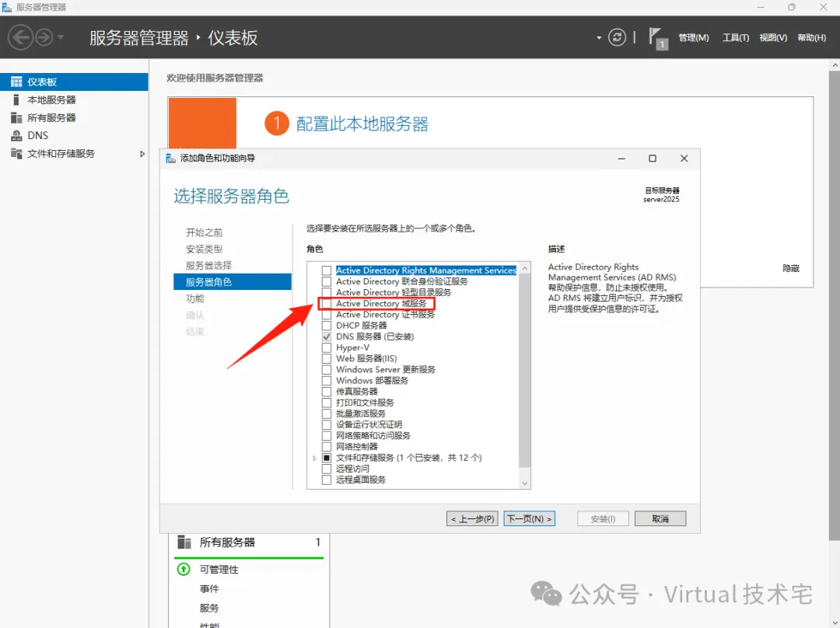This screenshot has width=840, height=628.
Task: Click the 取消 button in wizard
Action: pos(660,518)
